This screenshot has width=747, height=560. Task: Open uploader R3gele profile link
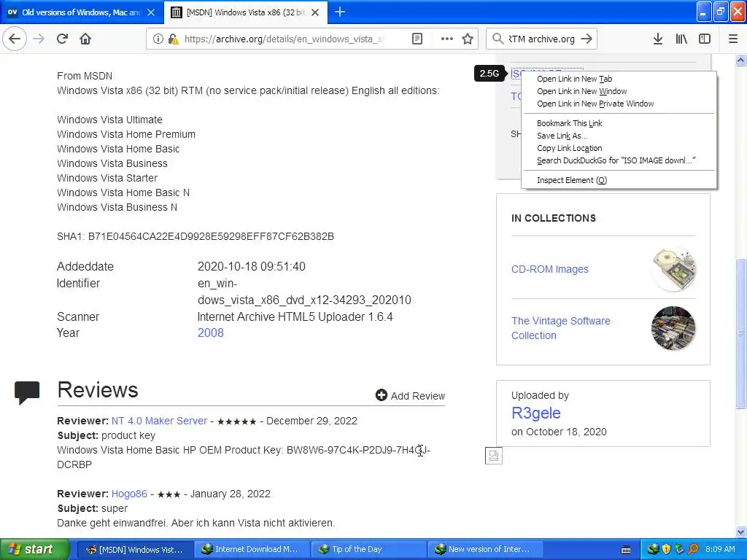[x=535, y=413]
